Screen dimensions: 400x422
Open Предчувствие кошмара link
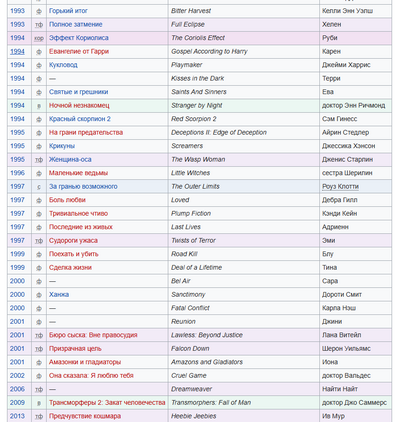pyautogui.click(x=85, y=416)
